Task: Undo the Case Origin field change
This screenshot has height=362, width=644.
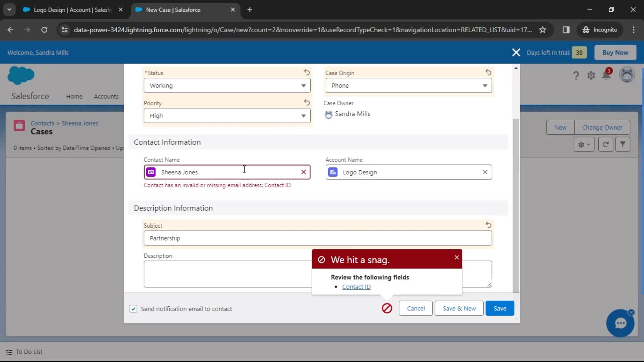Action: pyautogui.click(x=488, y=72)
